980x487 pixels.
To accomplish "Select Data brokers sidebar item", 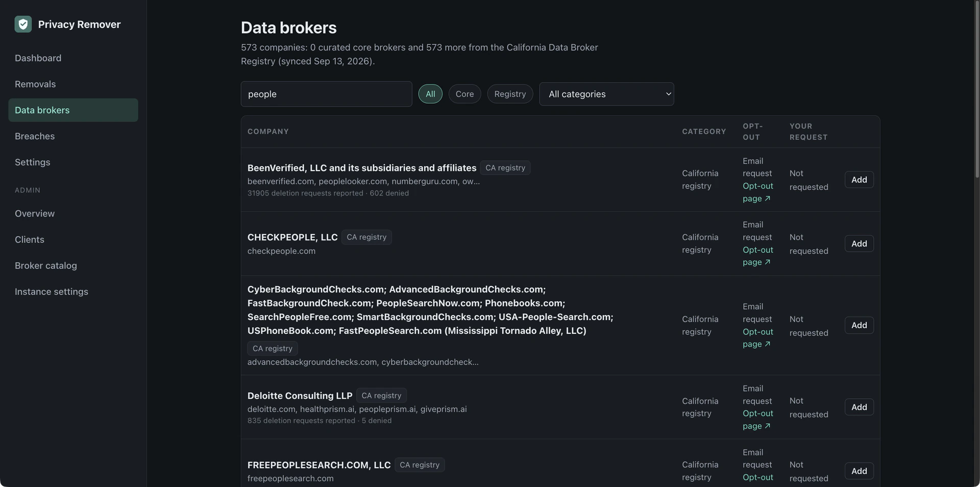I will pos(73,110).
